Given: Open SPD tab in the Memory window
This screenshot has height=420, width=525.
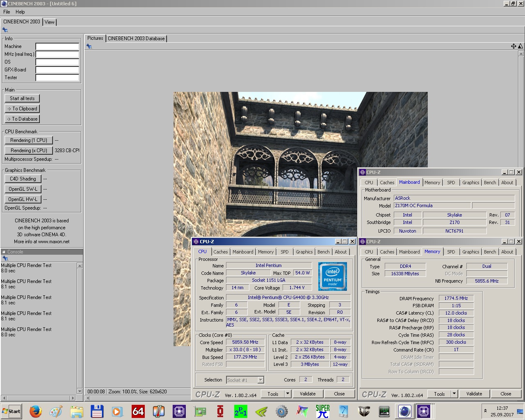Looking at the screenshot, I should [451, 252].
